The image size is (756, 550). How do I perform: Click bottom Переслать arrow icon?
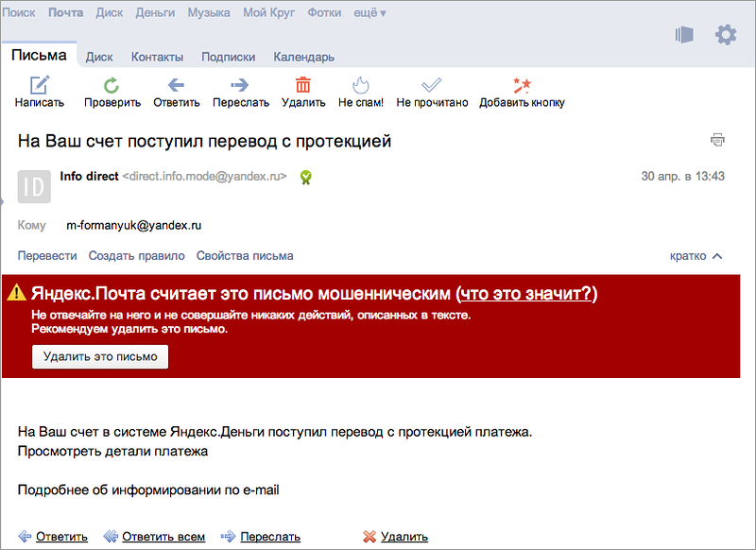(228, 536)
